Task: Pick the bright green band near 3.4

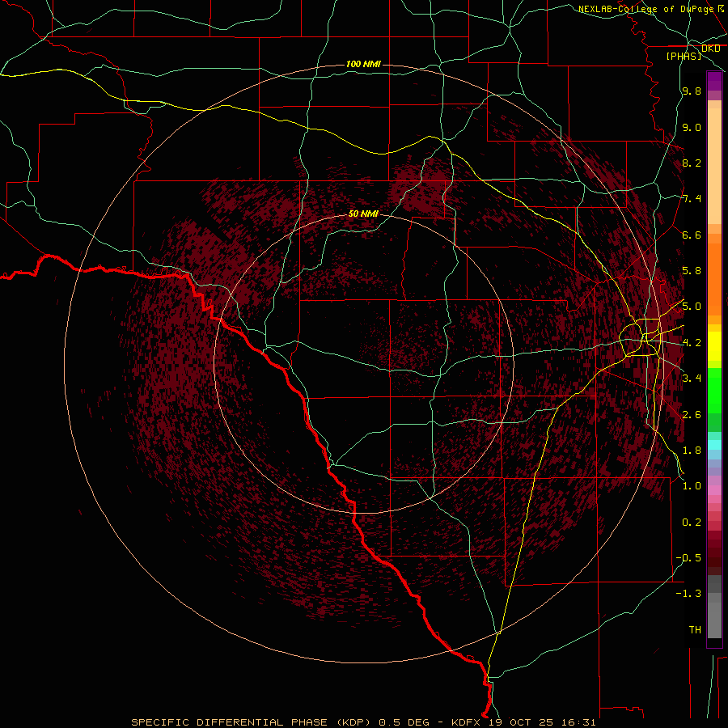Action: [714, 390]
